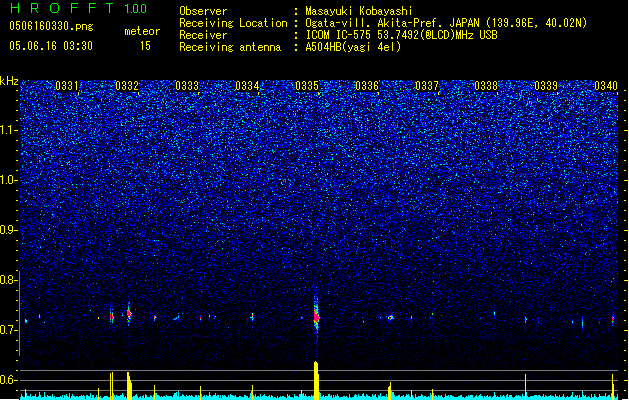The width and height of the screenshot is (629, 400).
Task: Click the Receiving antenna field label
Action: click(x=230, y=47)
